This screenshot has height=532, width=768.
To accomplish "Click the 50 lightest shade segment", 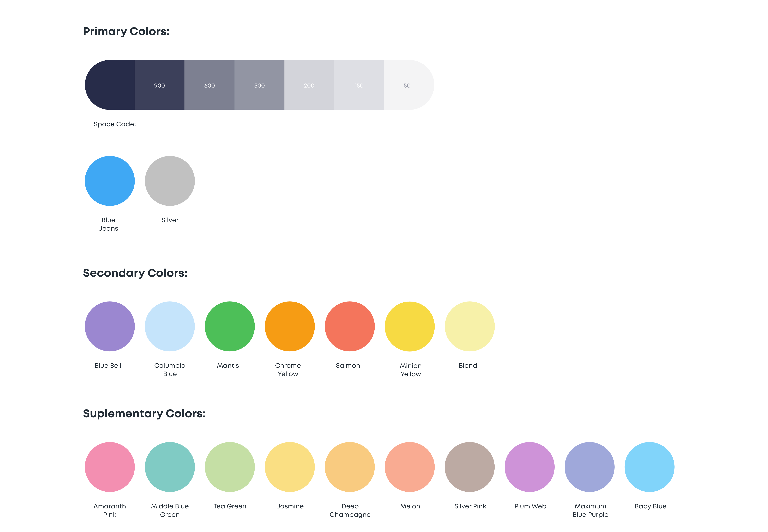I will click(407, 85).
